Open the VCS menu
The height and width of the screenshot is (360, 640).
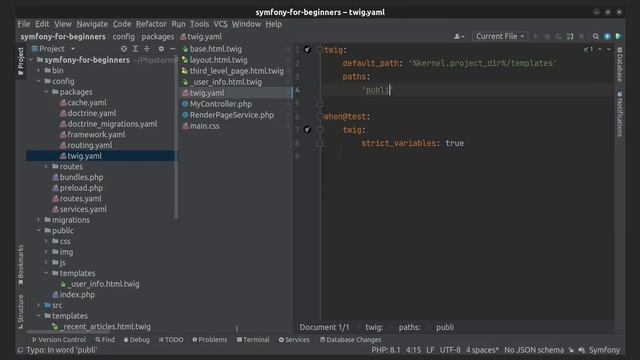[220, 24]
